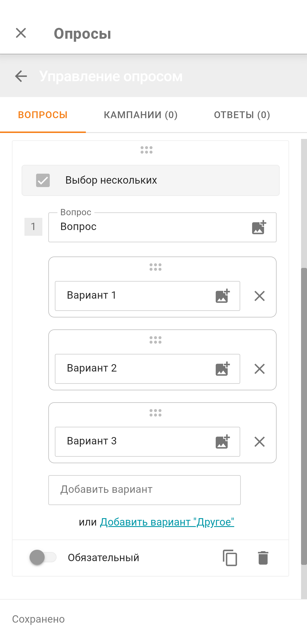Duplicate the question with copy icon
Image resolution: width=307 pixels, height=644 pixels.
[230, 557]
